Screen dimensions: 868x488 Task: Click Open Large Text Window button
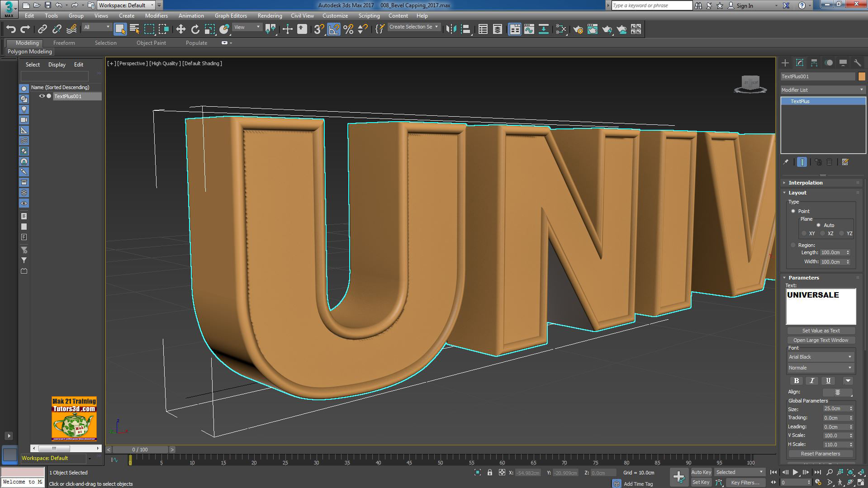[x=821, y=340]
